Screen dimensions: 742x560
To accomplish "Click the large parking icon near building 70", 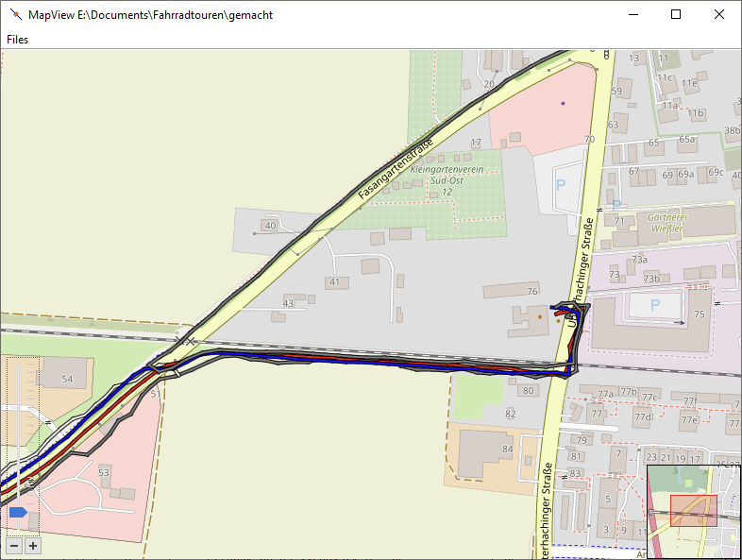I will tap(561, 186).
